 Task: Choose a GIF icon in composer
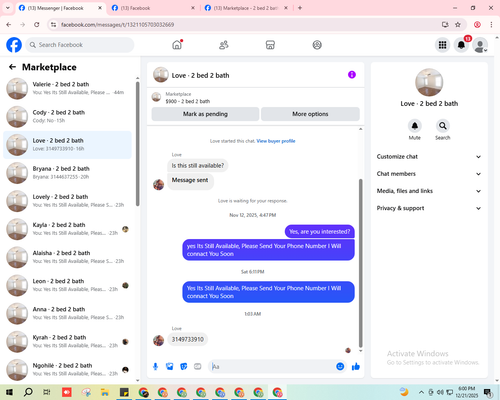[x=198, y=367]
